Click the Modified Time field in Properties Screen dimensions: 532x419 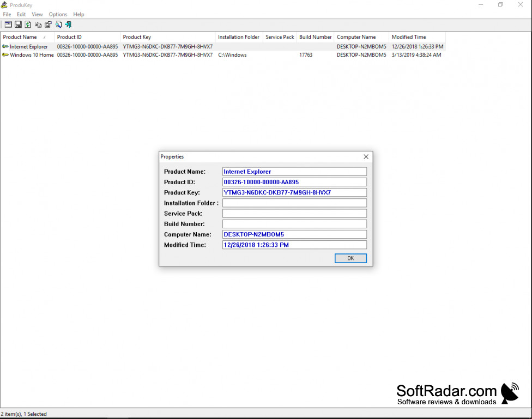coord(294,245)
